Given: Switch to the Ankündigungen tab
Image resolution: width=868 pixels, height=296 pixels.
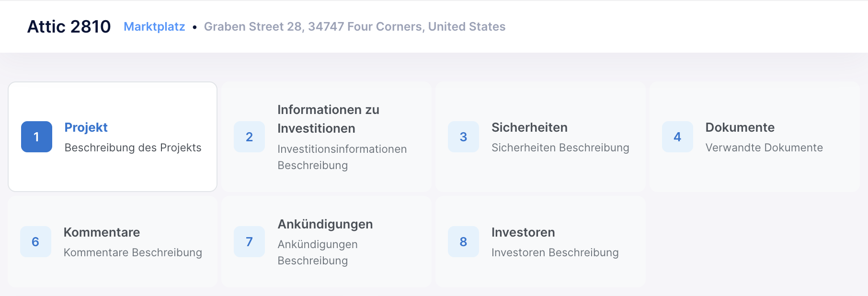Looking at the screenshot, I should point(325,224).
